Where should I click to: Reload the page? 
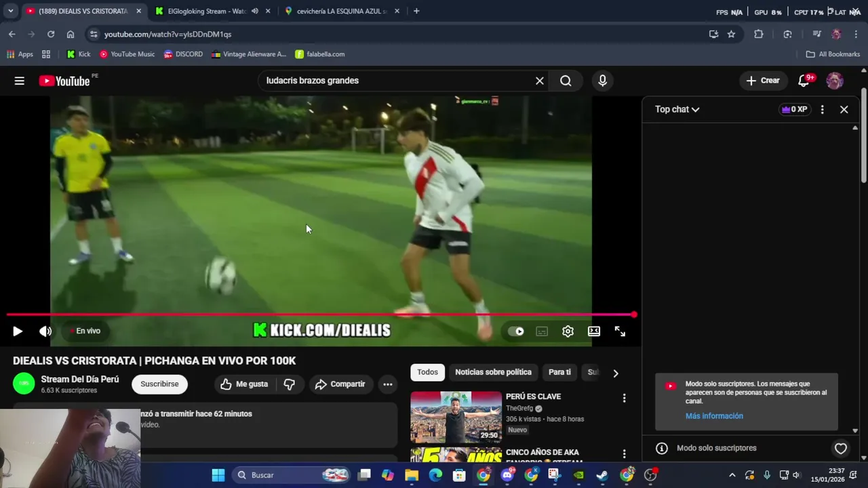point(50,34)
